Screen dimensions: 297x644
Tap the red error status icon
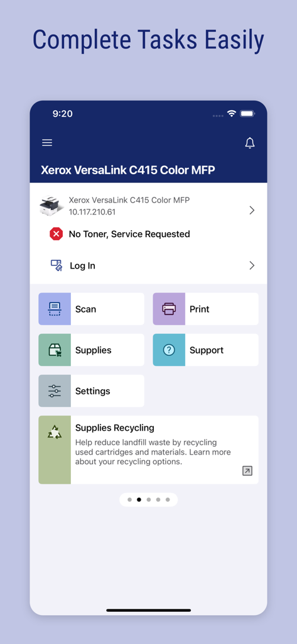click(57, 234)
